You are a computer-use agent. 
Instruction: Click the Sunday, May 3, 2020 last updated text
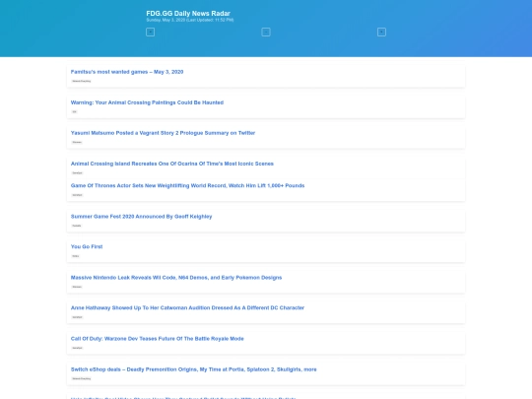190,20
